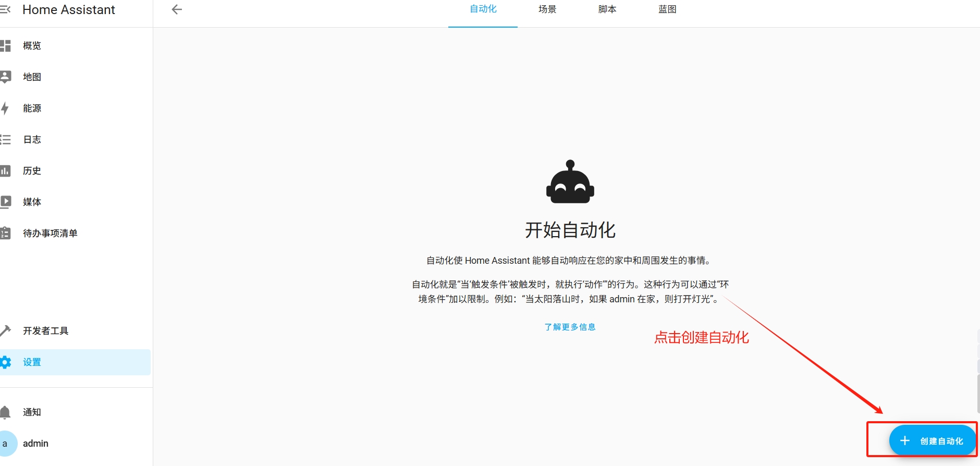Image resolution: width=980 pixels, height=466 pixels.
Task: Open the 概览 overview dashboard icon
Action: (x=5, y=46)
